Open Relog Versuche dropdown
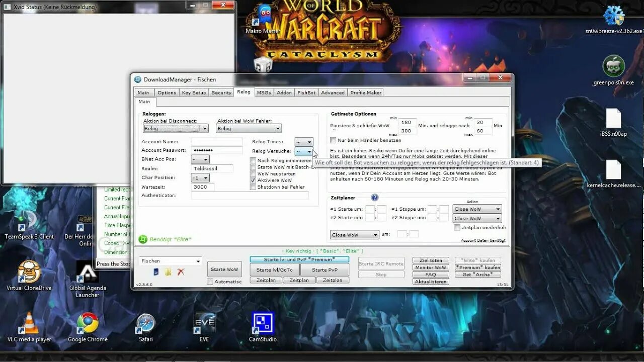The image size is (644, 362). pyautogui.click(x=304, y=151)
